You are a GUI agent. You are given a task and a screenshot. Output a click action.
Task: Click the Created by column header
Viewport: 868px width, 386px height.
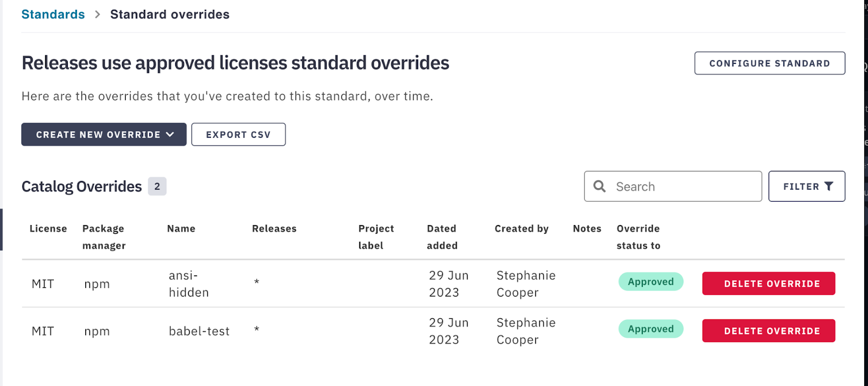[x=521, y=229]
